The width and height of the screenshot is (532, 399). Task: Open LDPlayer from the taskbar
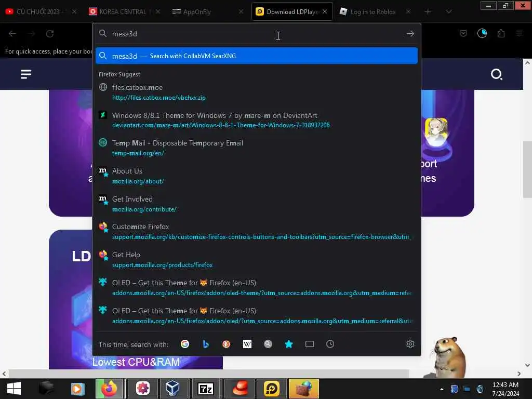(272, 389)
